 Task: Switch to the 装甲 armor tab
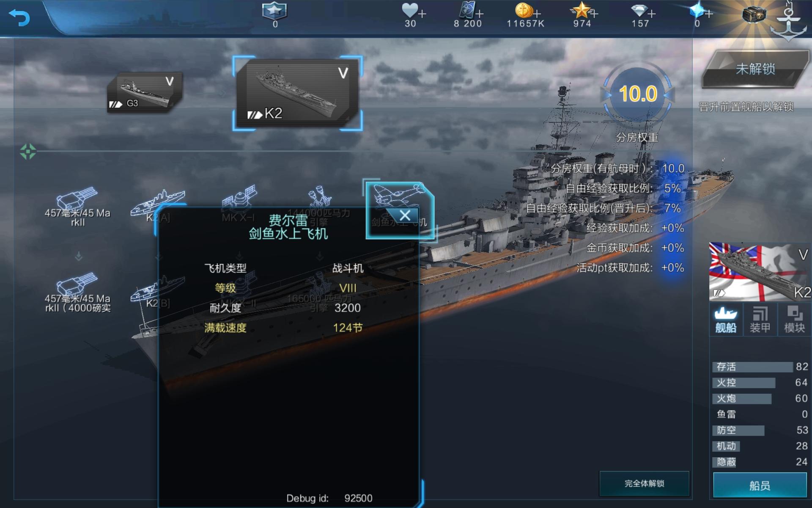point(760,319)
